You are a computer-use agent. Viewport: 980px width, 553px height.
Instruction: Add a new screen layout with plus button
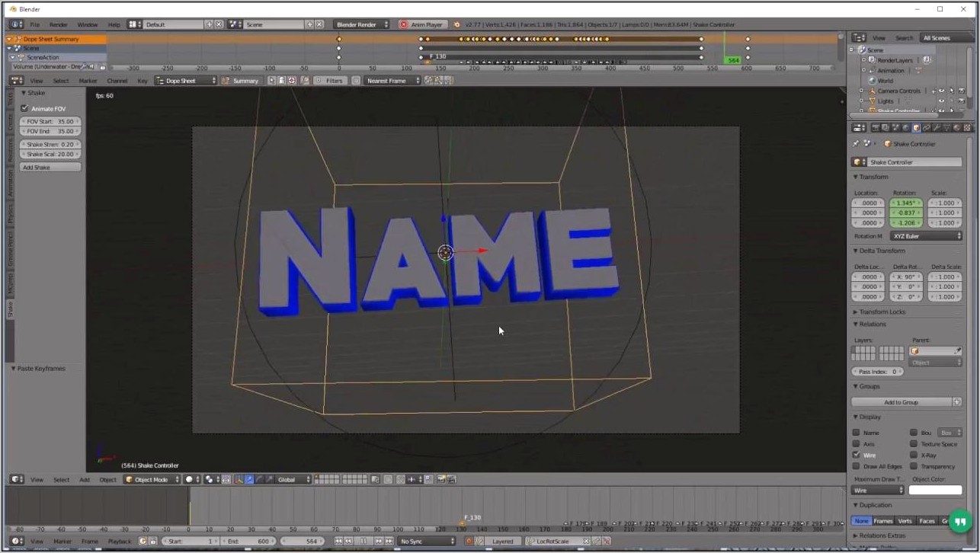point(210,24)
